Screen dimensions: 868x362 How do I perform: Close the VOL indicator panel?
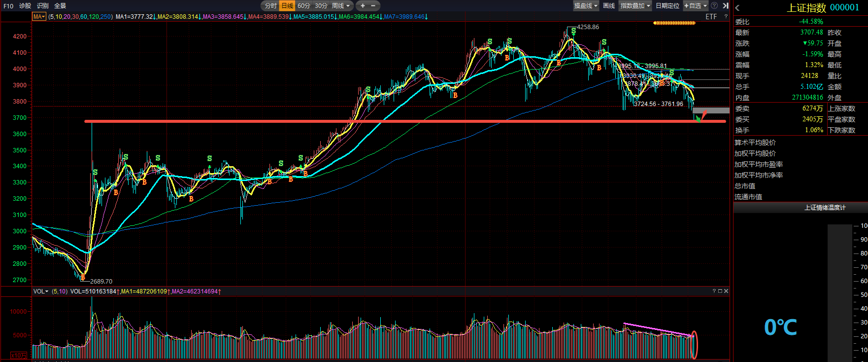tap(726, 291)
